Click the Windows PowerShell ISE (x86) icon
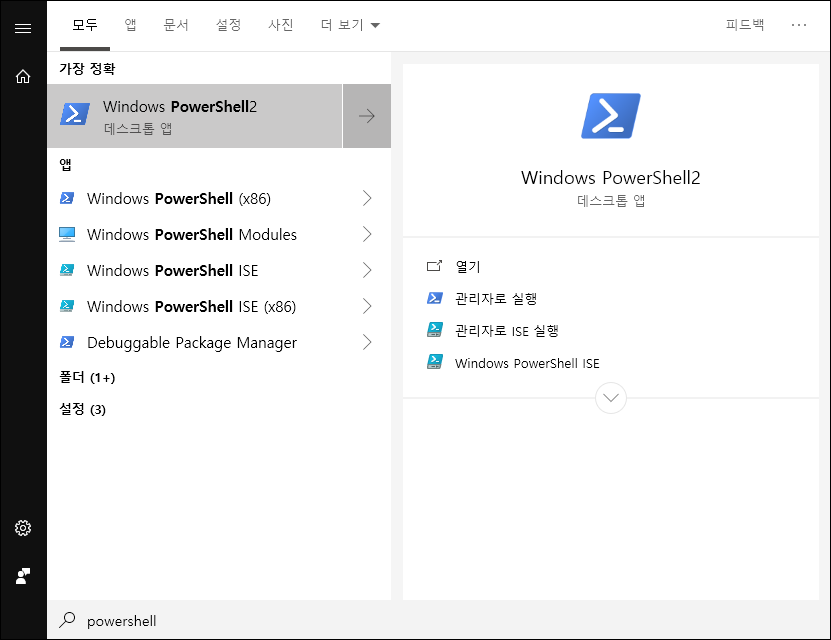Viewport: 831px width, 640px height. coord(67,306)
